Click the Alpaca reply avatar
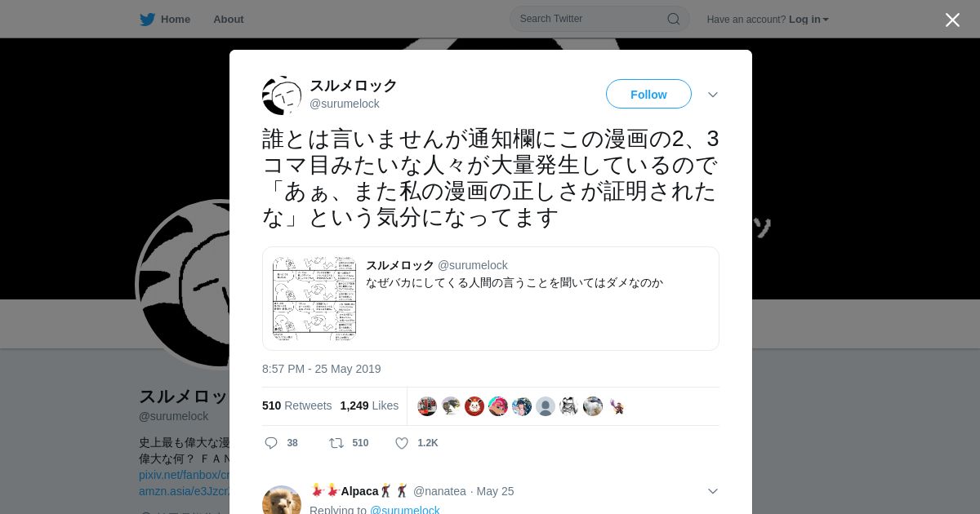The image size is (980, 514). [282, 499]
